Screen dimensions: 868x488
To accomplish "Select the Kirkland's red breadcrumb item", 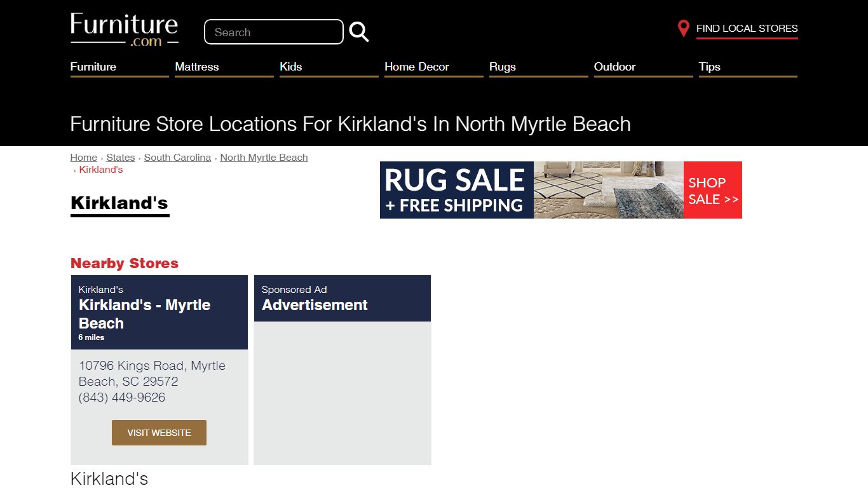I will click(101, 170).
